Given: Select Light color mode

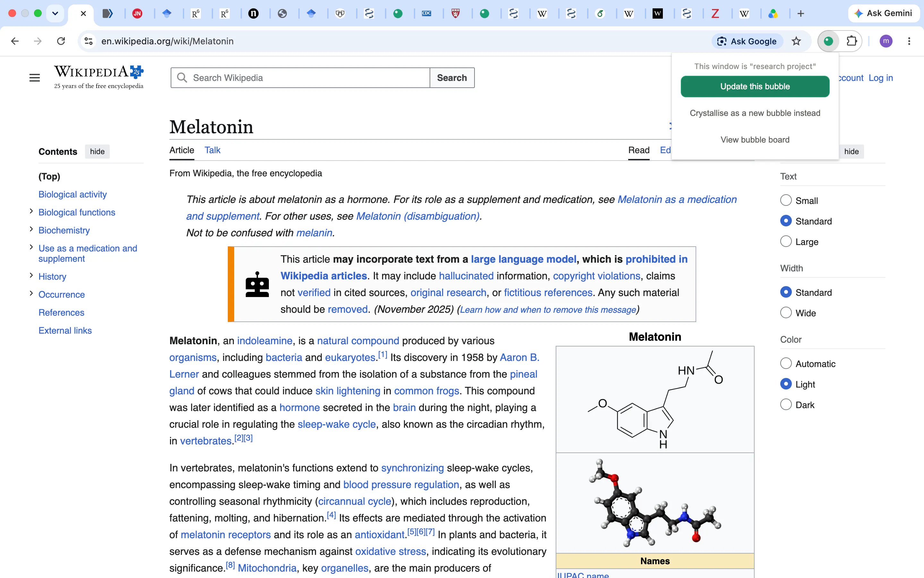Looking at the screenshot, I should pyautogui.click(x=786, y=384).
